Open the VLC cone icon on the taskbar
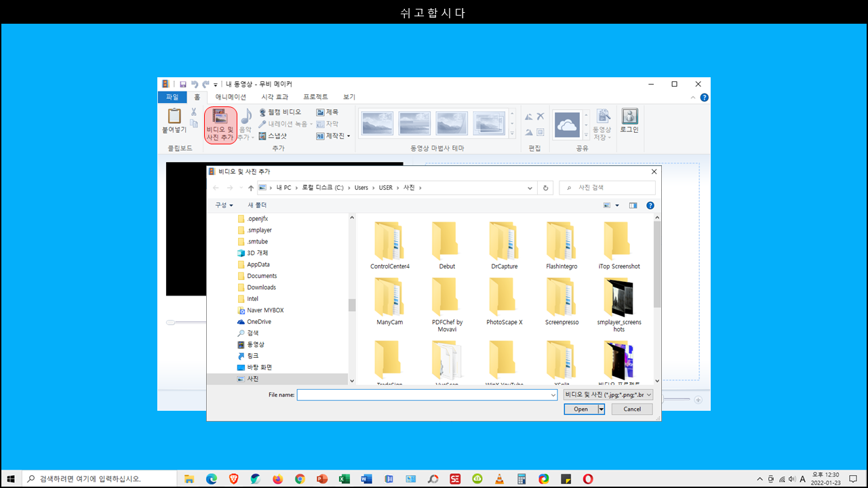868x488 pixels. coord(499,479)
